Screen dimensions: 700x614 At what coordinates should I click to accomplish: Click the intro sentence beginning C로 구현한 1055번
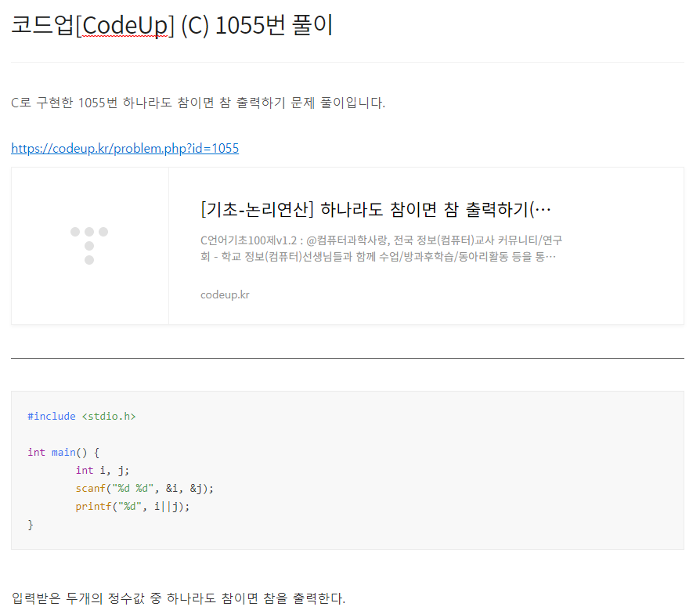click(x=198, y=103)
